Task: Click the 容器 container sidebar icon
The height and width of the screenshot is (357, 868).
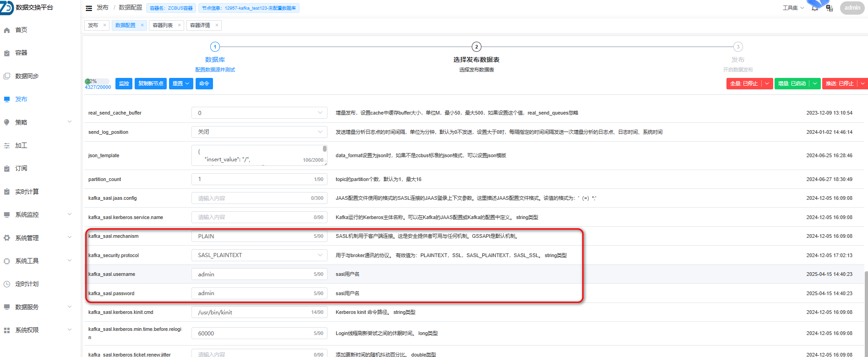Action: pos(7,53)
